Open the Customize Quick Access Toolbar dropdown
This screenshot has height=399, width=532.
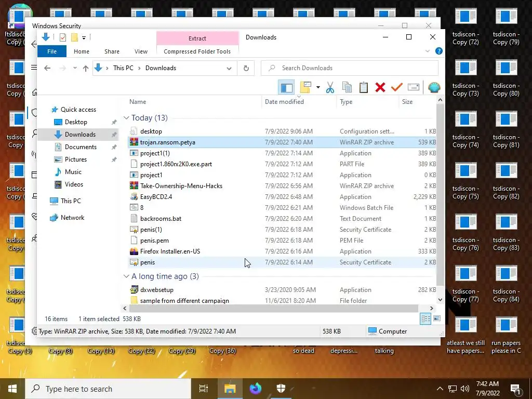pos(84,37)
